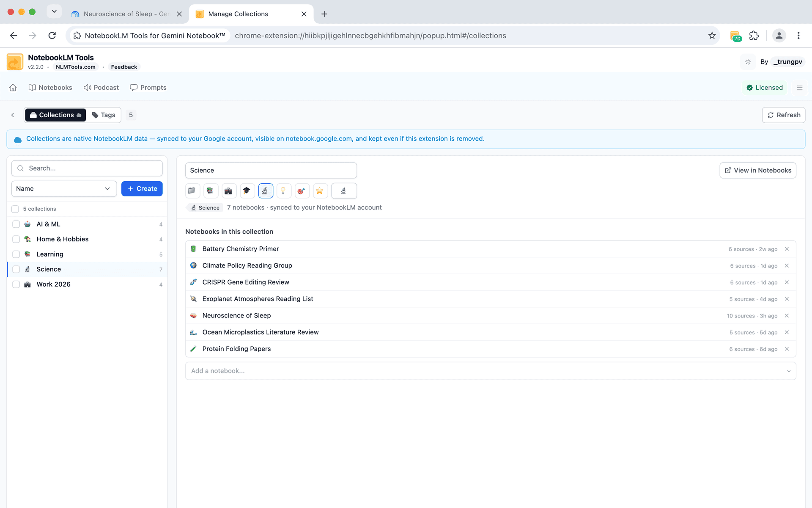Choose the graduation cap emoji icon

(247, 191)
